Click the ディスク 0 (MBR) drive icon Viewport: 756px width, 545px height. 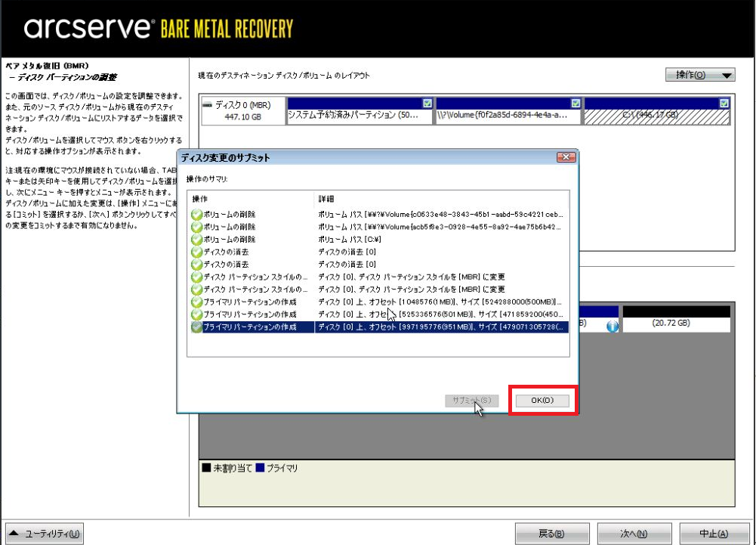click(208, 105)
